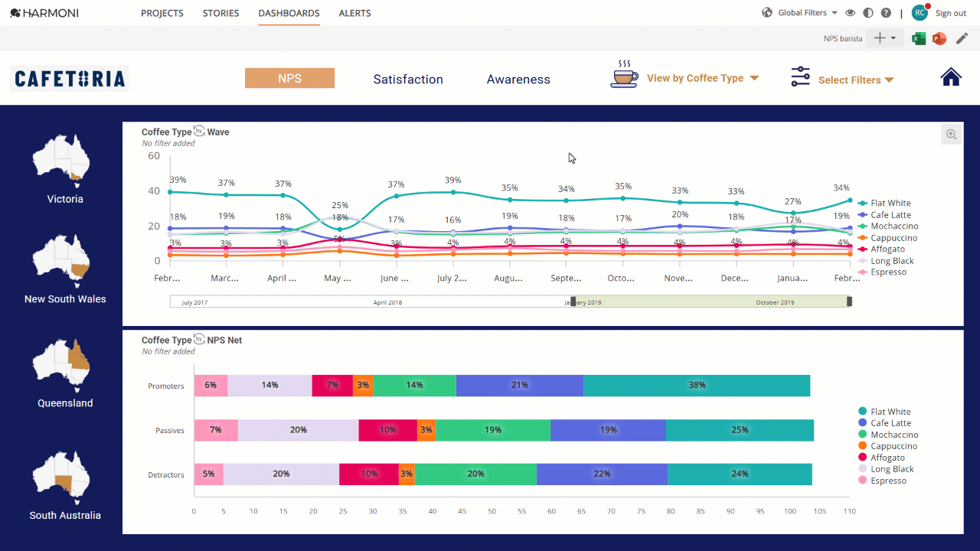This screenshot has height=551, width=980.
Task: Expand View by Coffee Type dropdown
Action: (703, 78)
